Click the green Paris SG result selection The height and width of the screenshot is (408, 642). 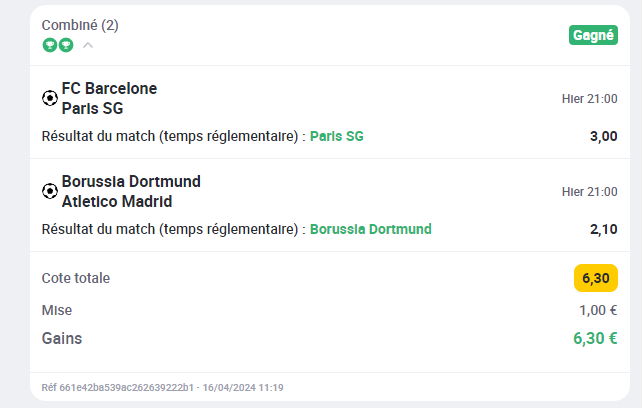tap(337, 136)
